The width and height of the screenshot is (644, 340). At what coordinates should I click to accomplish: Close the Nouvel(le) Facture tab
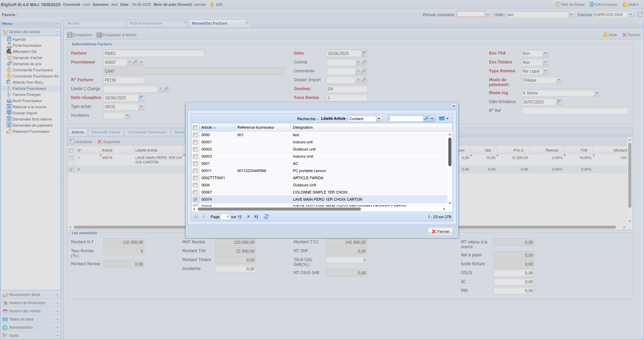[247, 23]
